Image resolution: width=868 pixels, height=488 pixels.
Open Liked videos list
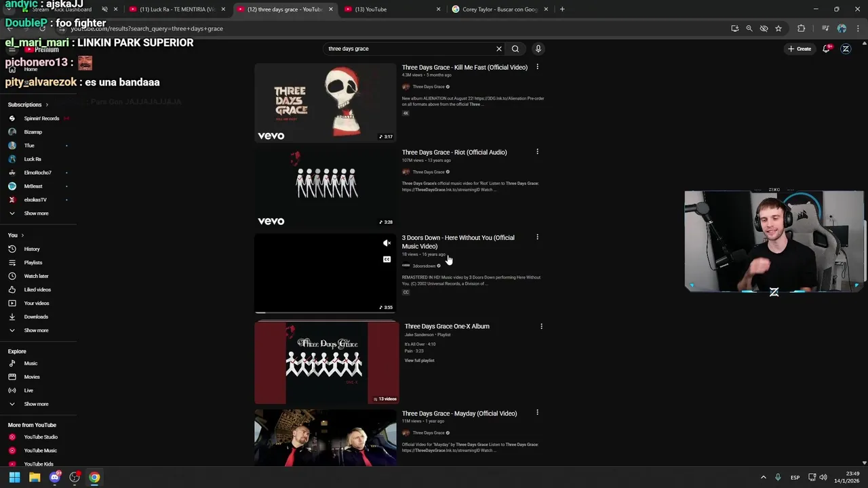(x=37, y=289)
